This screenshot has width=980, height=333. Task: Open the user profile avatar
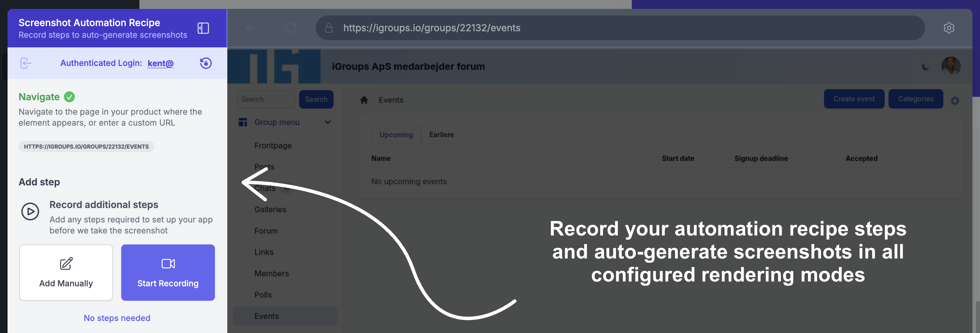(x=951, y=66)
